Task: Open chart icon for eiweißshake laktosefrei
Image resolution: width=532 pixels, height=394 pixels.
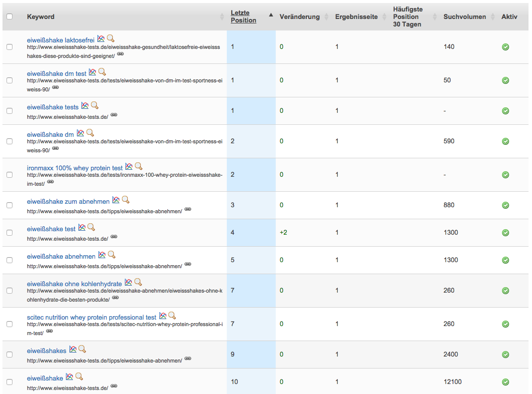Action: tap(101, 38)
